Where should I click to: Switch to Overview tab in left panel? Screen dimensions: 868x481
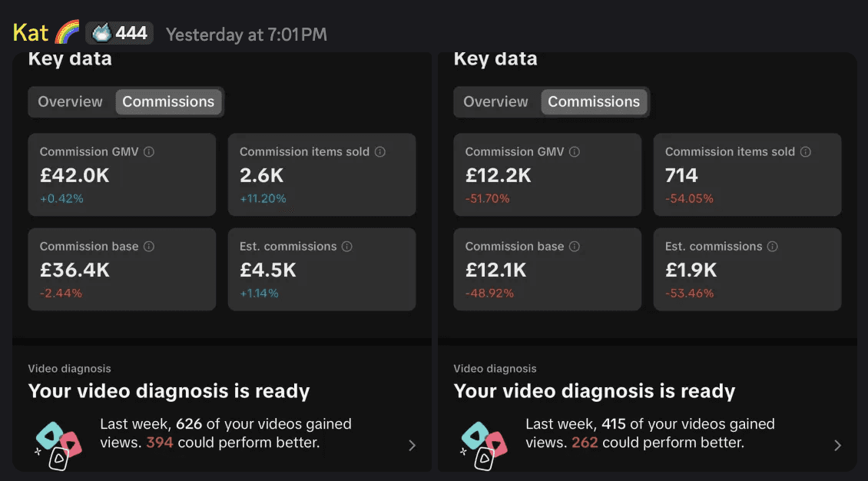(x=71, y=102)
